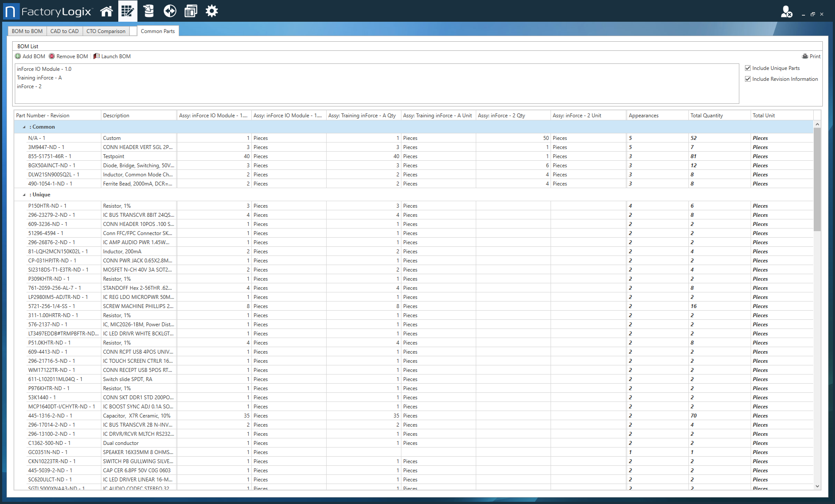Collapse the Unique group
The height and width of the screenshot is (504, 835).
tap(24, 195)
